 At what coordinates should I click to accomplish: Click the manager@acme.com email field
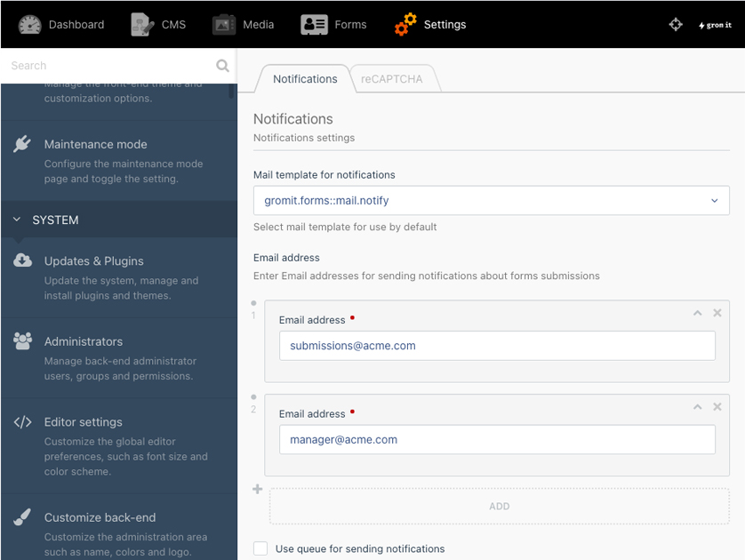497,440
